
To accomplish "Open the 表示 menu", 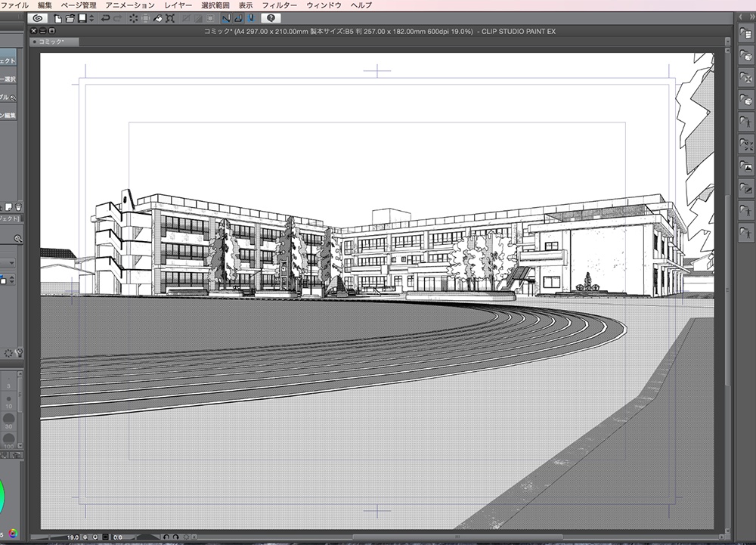I will click(x=246, y=5).
